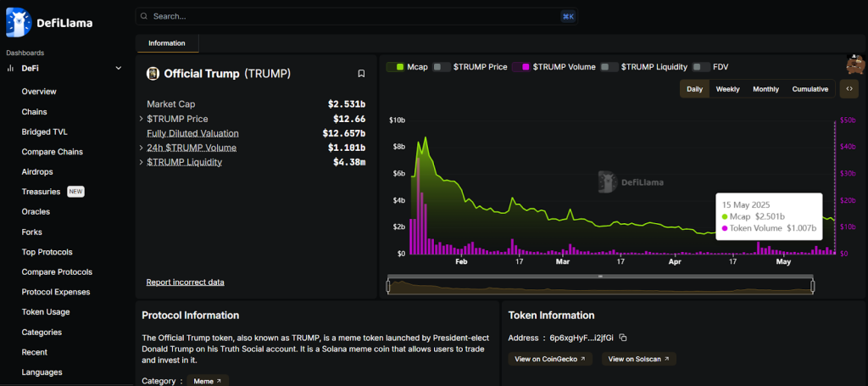Screen dimensions: 868x386
Task: Click the left handle of chart range slider
Action: [388, 286]
